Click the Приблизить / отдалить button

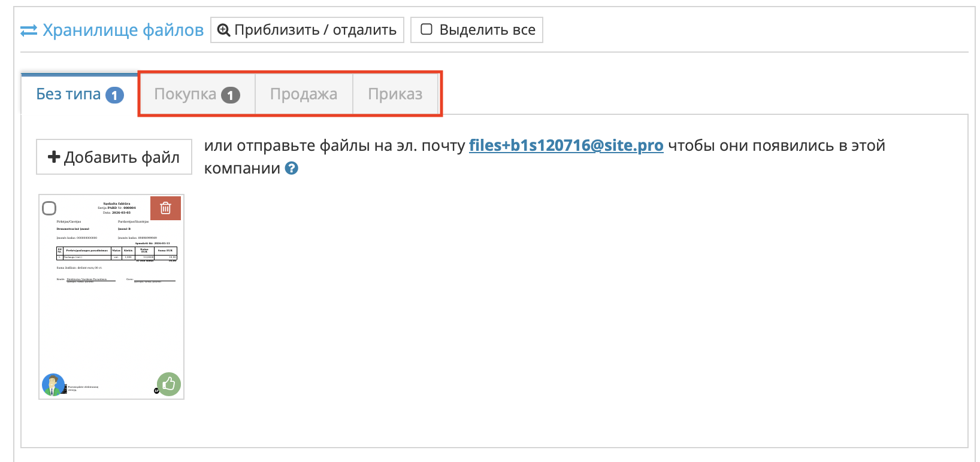[x=307, y=30]
